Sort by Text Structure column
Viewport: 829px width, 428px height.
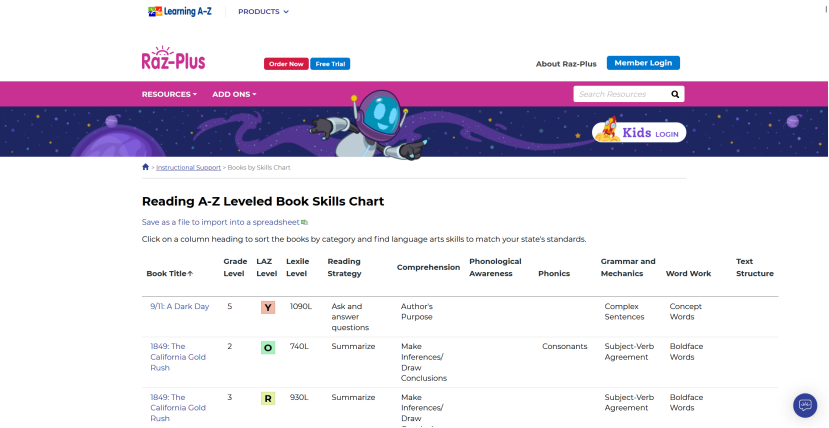coord(754,267)
